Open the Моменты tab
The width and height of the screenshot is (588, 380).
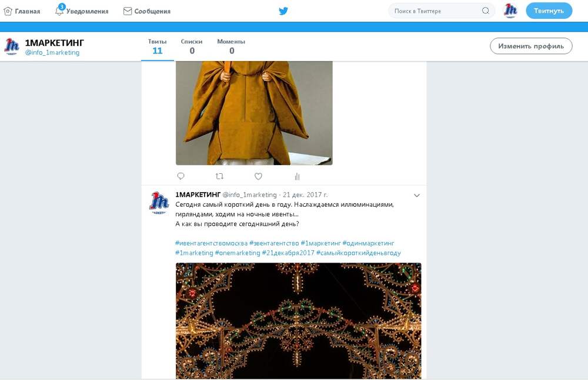click(x=231, y=46)
